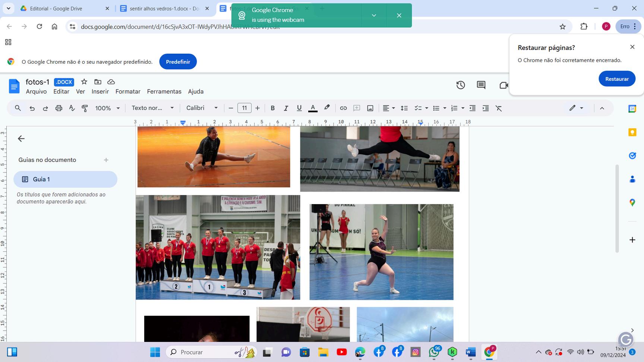
Task: Collapse the toolbar menus with chevron
Action: (602, 108)
